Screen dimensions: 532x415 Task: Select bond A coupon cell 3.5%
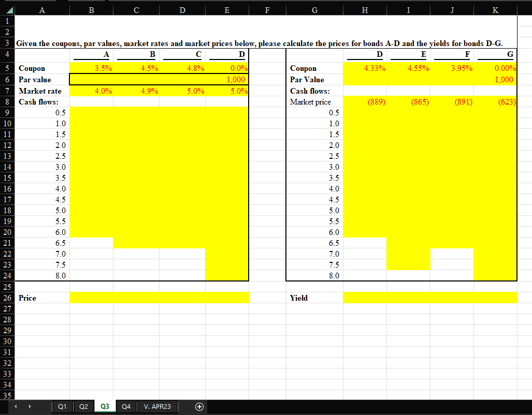[x=91, y=68]
